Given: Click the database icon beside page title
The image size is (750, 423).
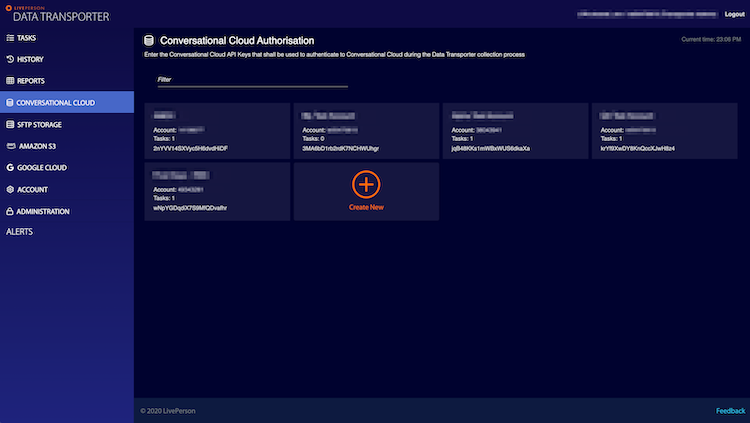Looking at the screenshot, I should click(x=149, y=41).
